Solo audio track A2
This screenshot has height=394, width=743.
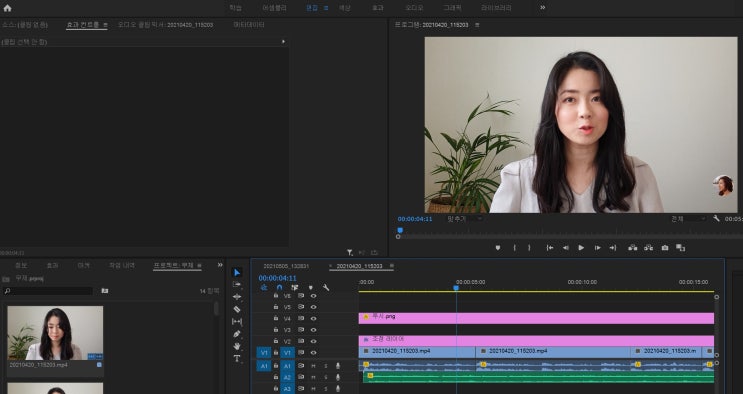point(326,377)
